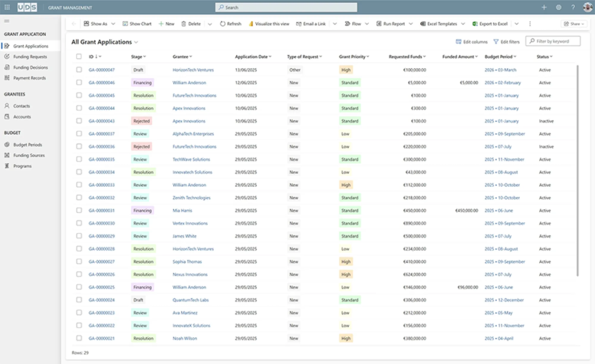Viewport: 595px width, 364px height.
Task: Click the Funding Decisions sidebar icon
Action: coord(7,67)
